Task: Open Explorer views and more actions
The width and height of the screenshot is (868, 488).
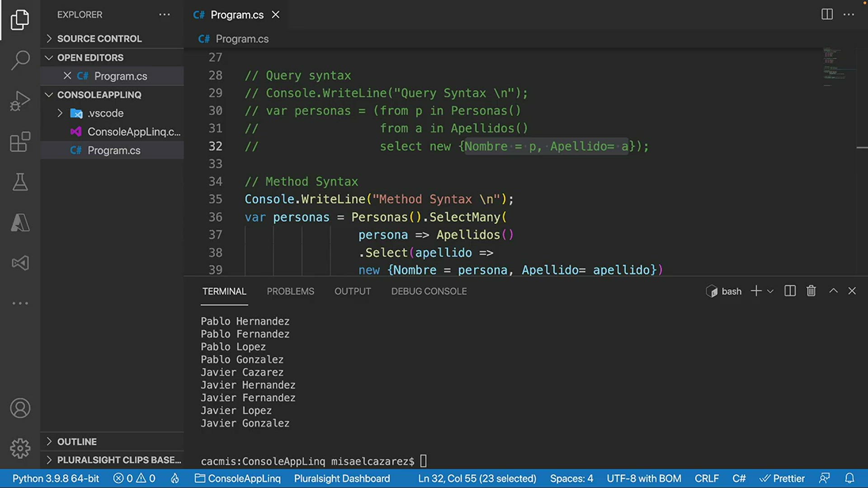Action: tap(165, 14)
